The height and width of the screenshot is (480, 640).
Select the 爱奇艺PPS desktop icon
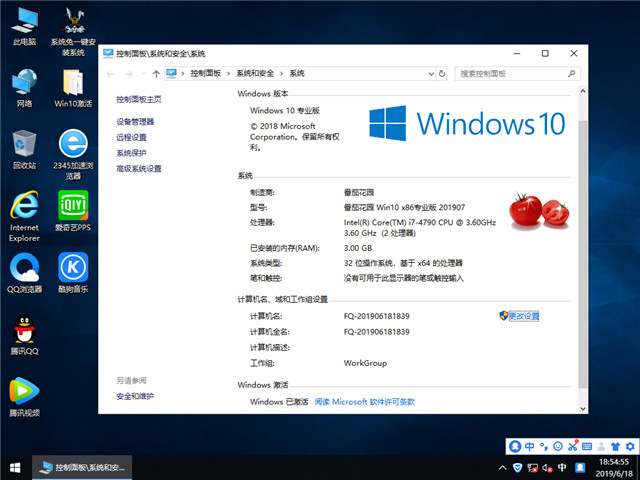click(73, 211)
